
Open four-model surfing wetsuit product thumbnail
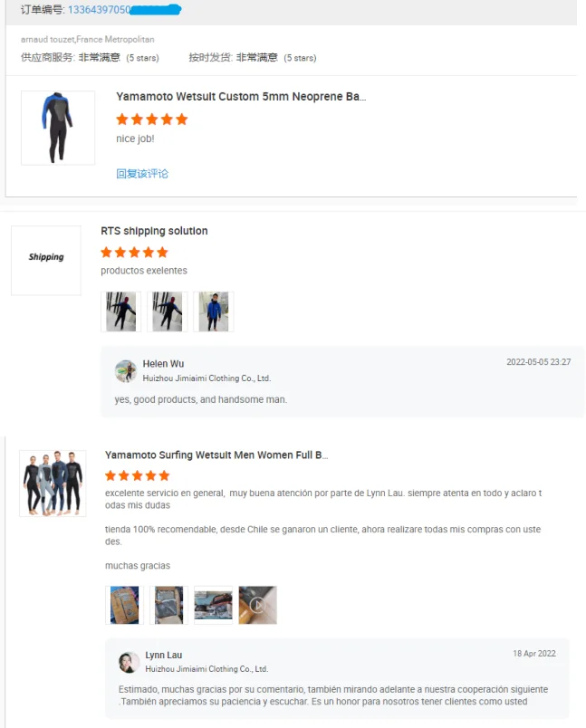click(53, 484)
